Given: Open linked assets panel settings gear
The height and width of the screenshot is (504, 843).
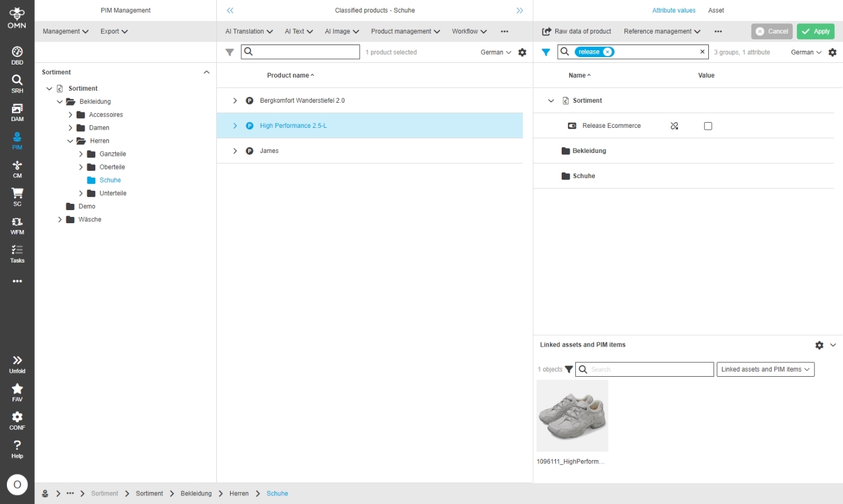Looking at the screenshot, I should pyautogui.click(x=819, y=345).
